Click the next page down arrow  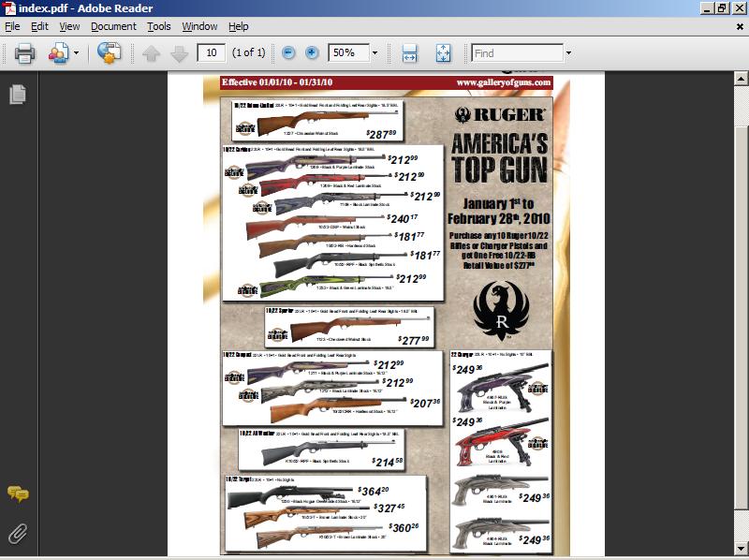point(179,53)
